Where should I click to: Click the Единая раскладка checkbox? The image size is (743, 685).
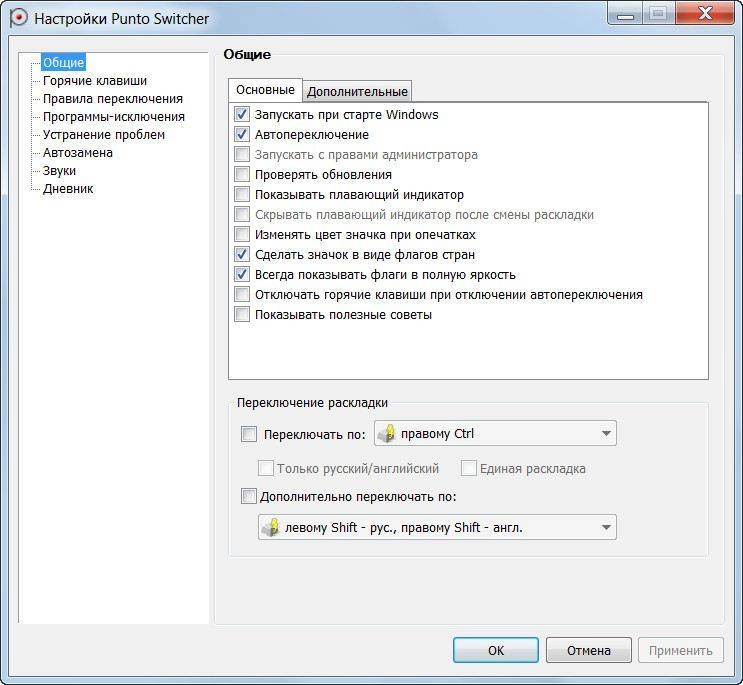click(x=469, y=469)
